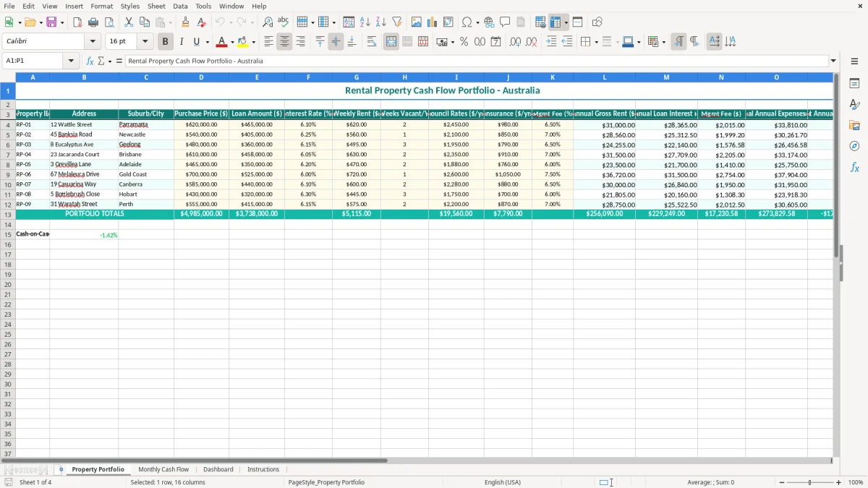This screenshot has height=488, width=868.
Task: Open Print Preview from the toolbar
Action: point(109,22)
